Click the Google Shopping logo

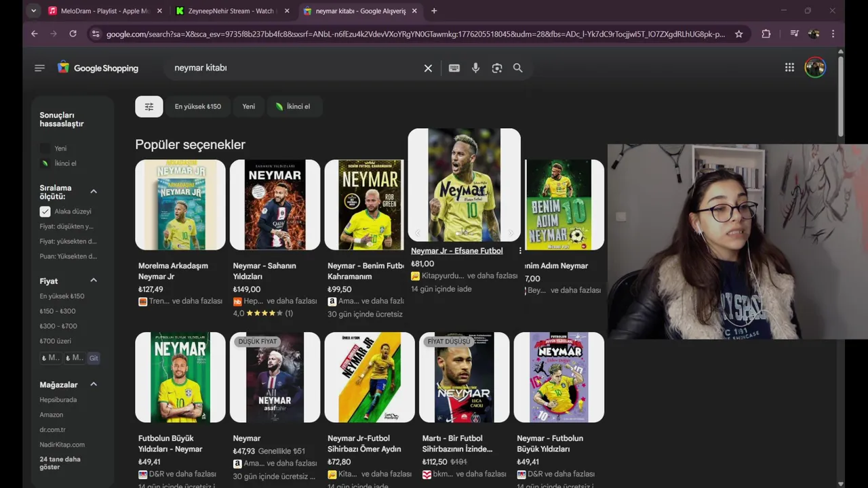click(x=98, y=68)
